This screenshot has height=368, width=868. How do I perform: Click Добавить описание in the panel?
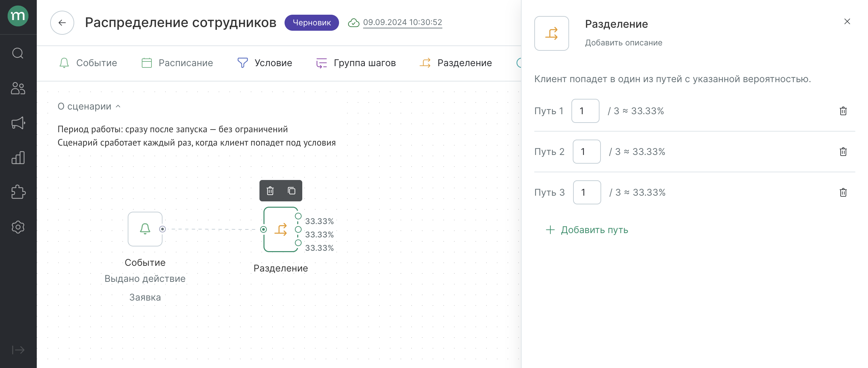pyautogui.click(x=623, y=43)
